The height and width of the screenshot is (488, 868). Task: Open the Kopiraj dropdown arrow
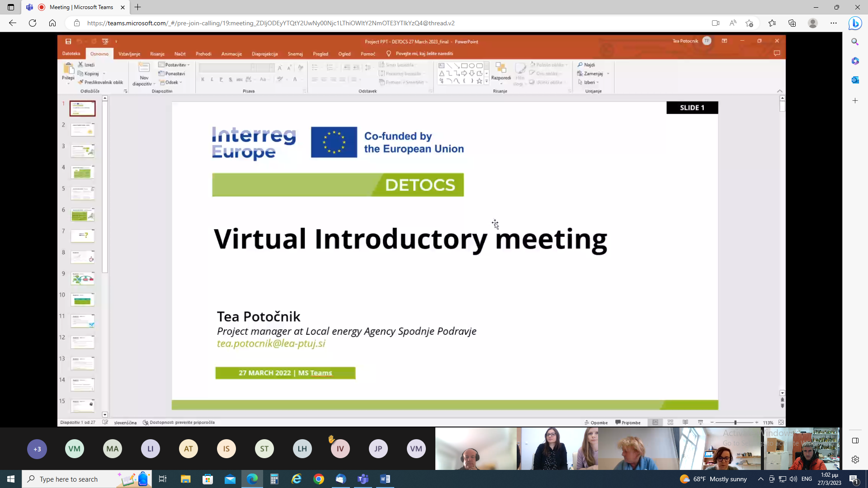coord(104,74)
